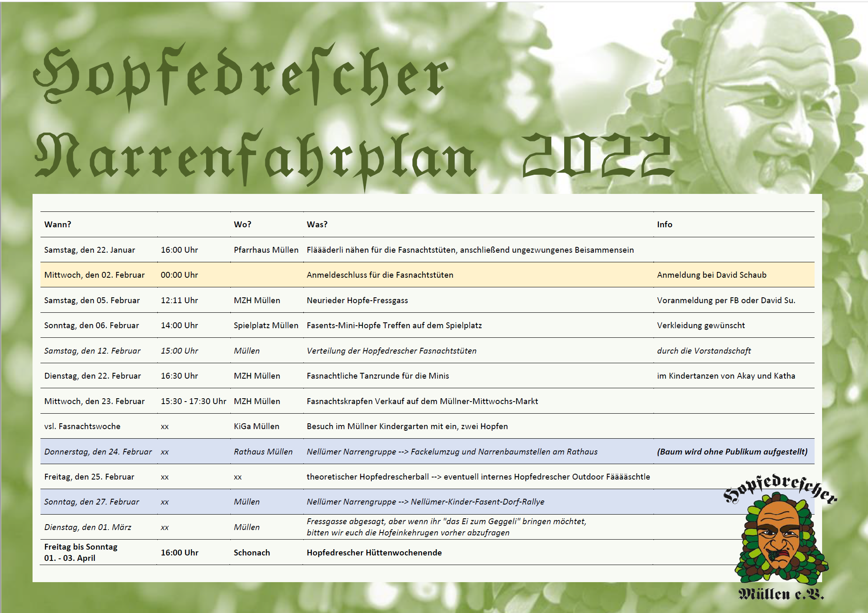868x613 pixels.
Task: Click 'Anmeldung bei David Schaub' info
Action: [x=712, y=275]
